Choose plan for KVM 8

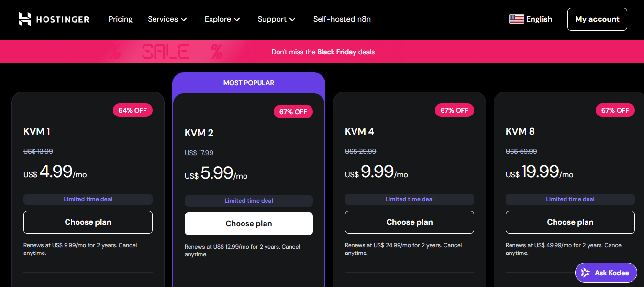coord(570,222)
